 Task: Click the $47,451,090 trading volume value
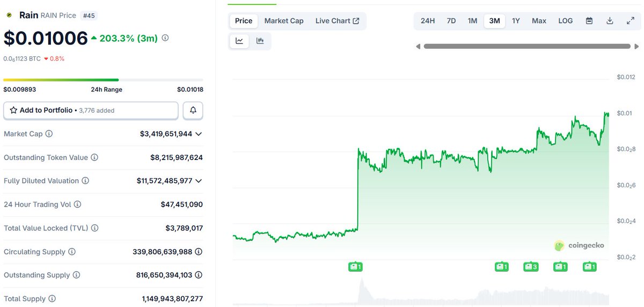coord(181,204)
